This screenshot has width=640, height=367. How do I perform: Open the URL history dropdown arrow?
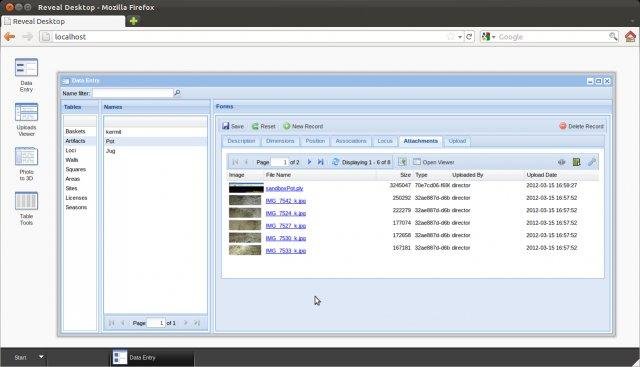[460, 37]
